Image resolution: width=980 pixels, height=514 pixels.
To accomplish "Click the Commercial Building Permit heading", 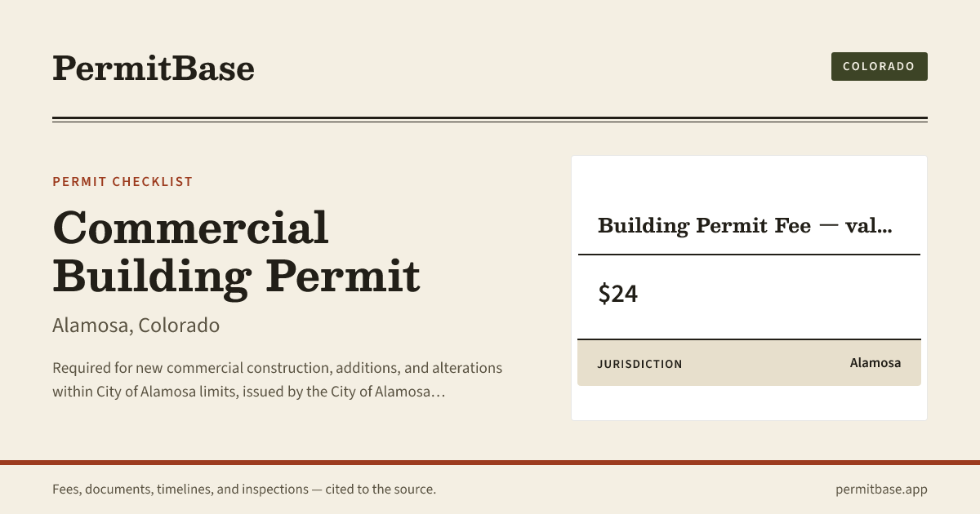I will tap(236, 252).
